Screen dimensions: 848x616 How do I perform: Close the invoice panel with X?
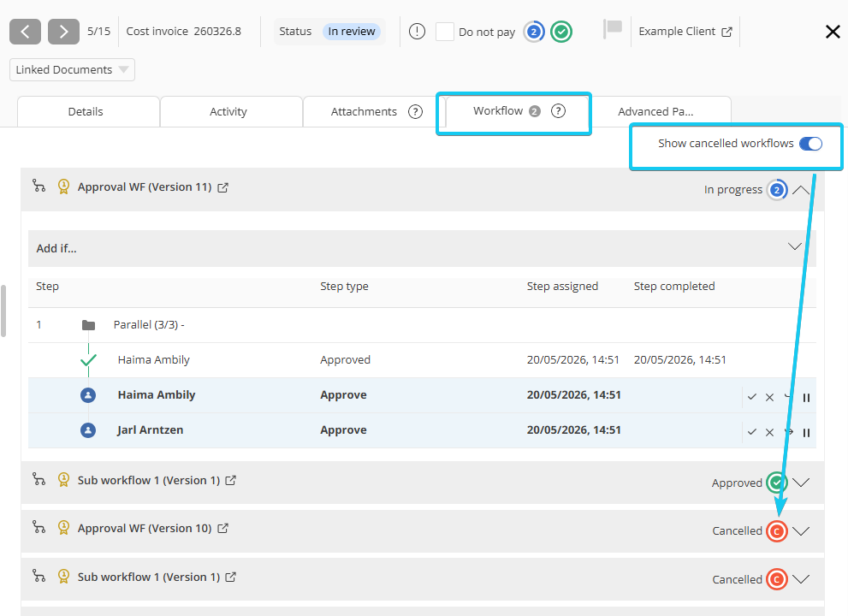pos(833,32)
